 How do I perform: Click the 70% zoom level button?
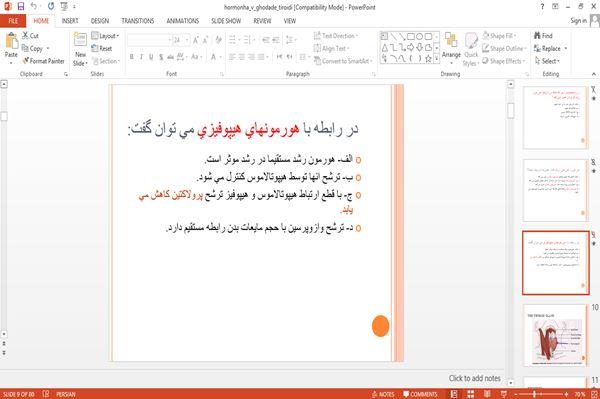tap(580, 394)
